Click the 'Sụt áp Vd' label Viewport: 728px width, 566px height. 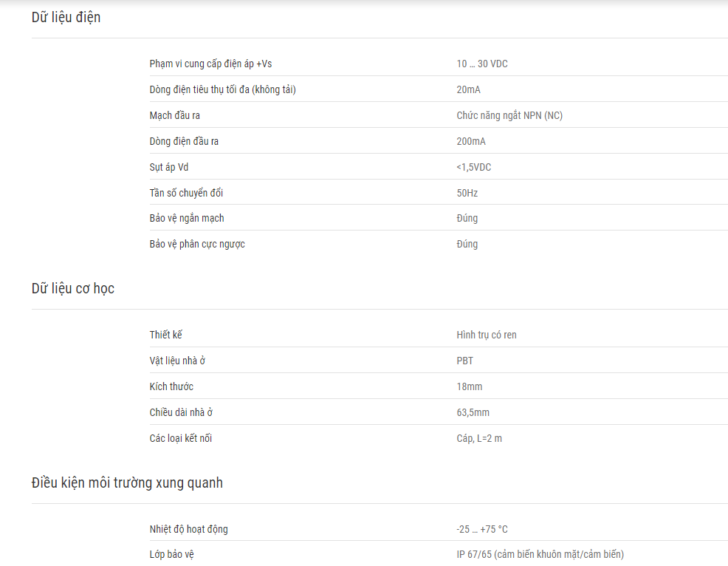point(169,167)
